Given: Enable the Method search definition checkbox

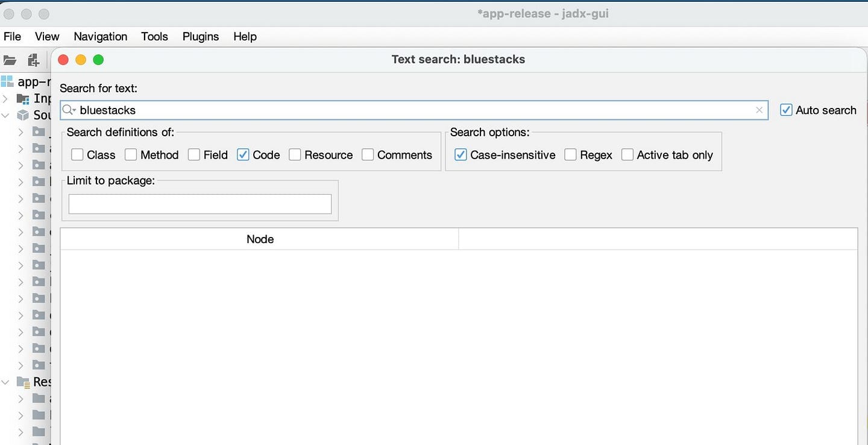Looking at the screenshot, I should click(131, 154).
